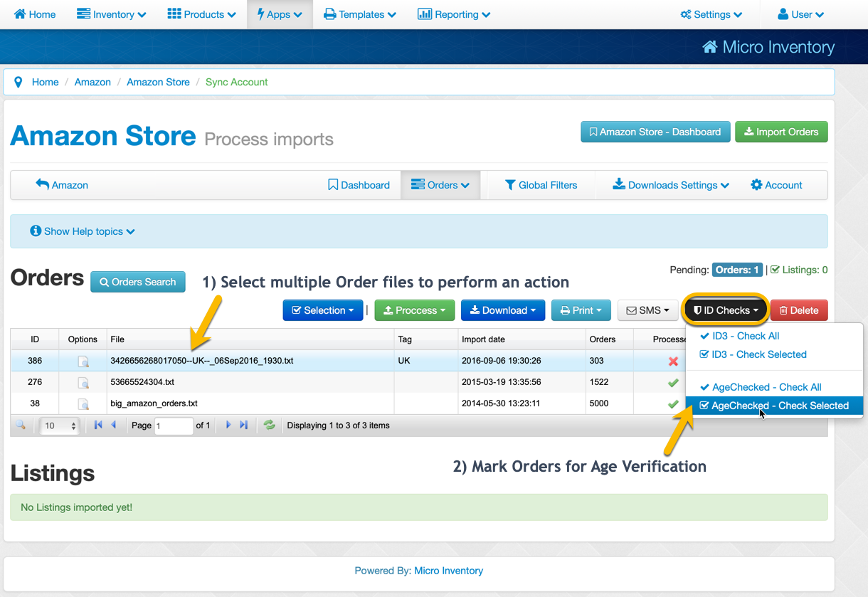
Task: Open the Reporting dropdown menu
Action: point(454,14)
